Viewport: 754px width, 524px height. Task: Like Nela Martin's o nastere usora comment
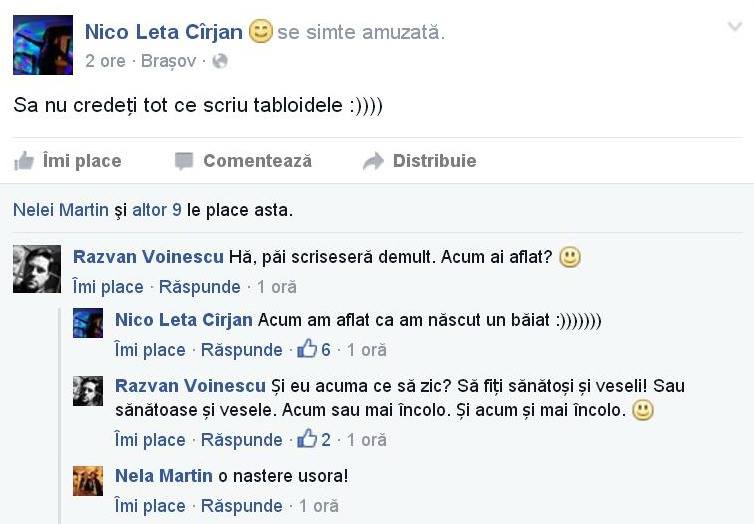(150, 506)
